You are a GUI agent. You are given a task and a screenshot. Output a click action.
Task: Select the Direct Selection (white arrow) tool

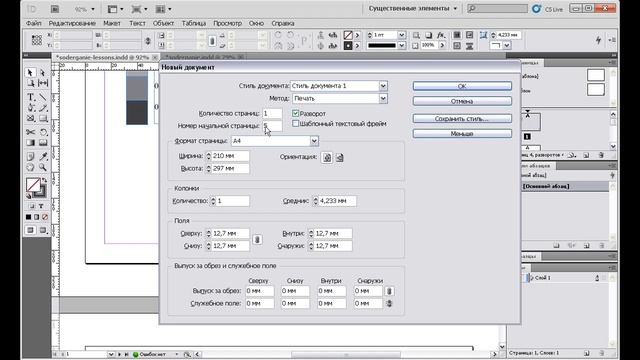pyautogui.click(x=42, y=73)
